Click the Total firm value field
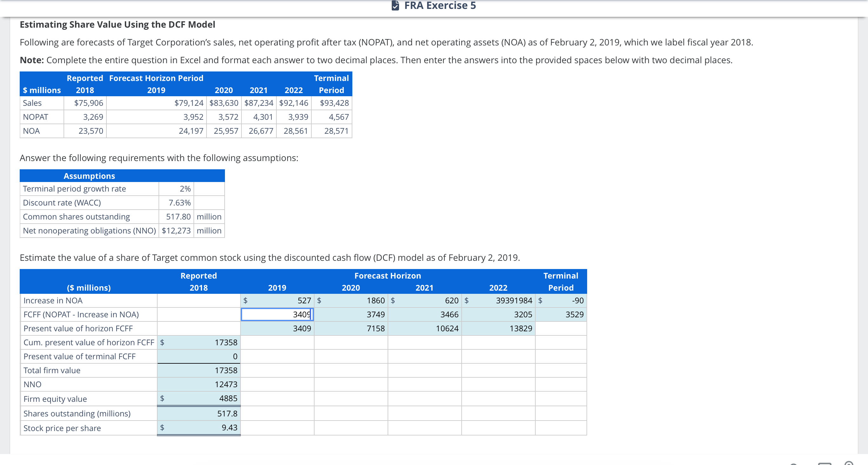The image size is (868, 465). coord(199,370)
